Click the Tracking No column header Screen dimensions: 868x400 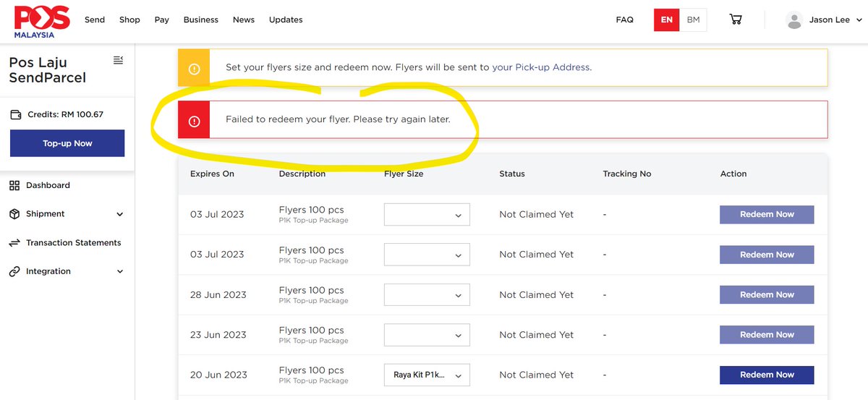pyautogui.click(x=626, y=174)
